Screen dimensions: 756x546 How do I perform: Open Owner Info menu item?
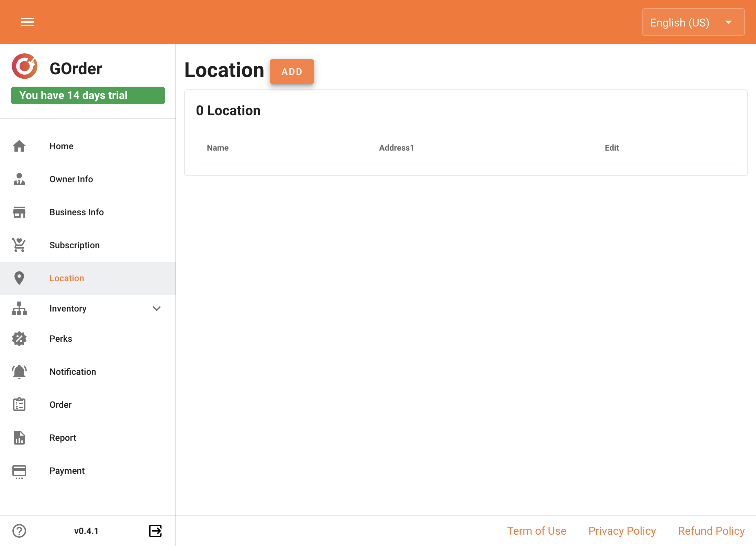(88, 179)
